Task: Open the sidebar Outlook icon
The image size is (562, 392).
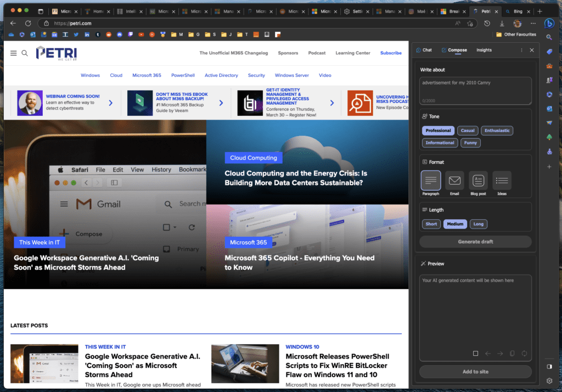Action: click(549, 109)
